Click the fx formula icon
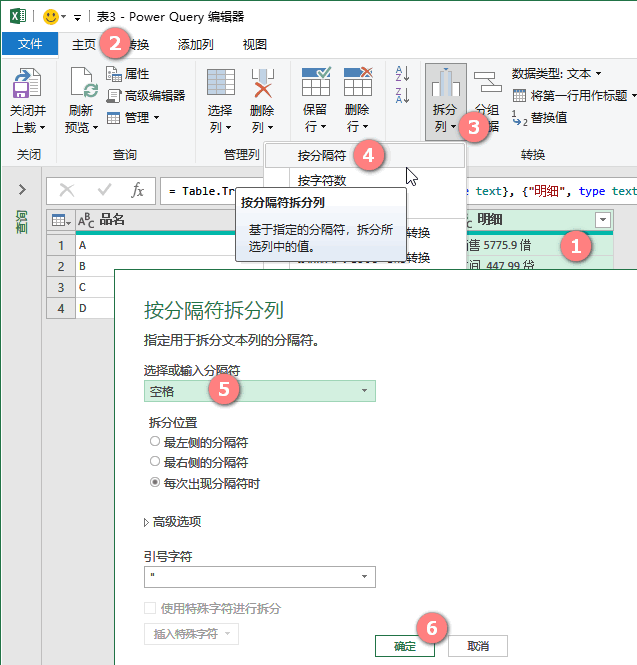This screenshot has height=665, width=637. tap(137, 190)
